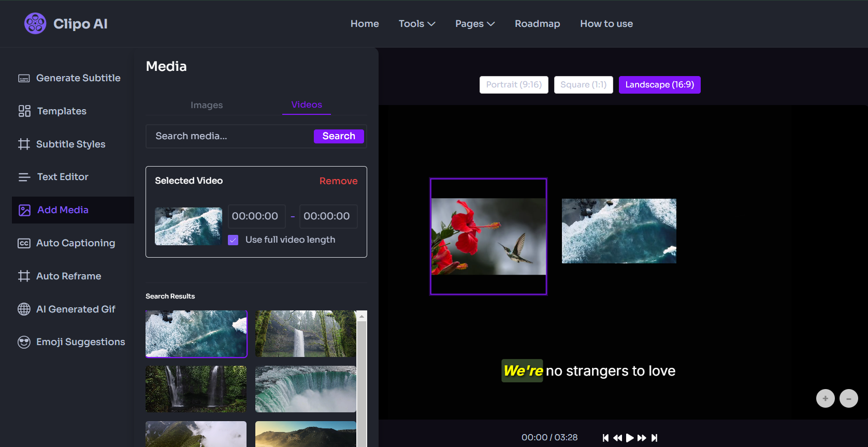Open the Roadmap page
Screen dimensions: 868x447
click(x=538, y=24)
